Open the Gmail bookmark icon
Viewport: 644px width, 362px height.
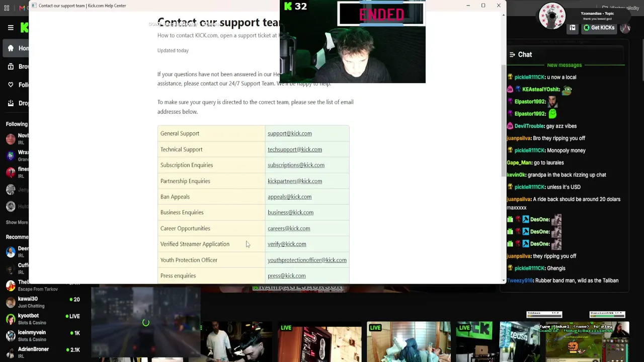coord(22,8)
